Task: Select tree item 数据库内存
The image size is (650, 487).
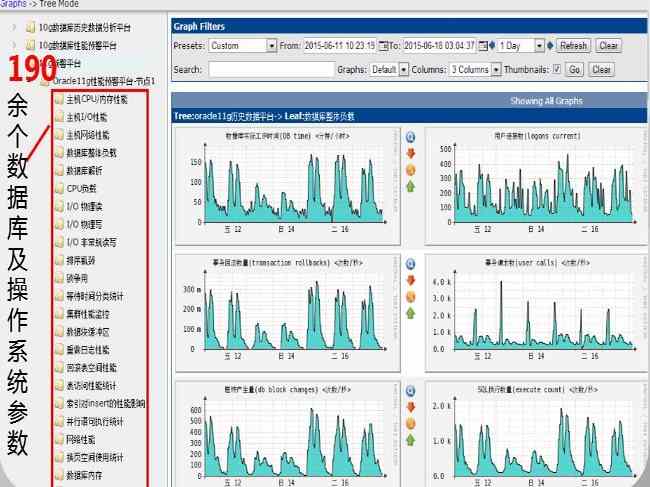Action: [x=84, y=475]
